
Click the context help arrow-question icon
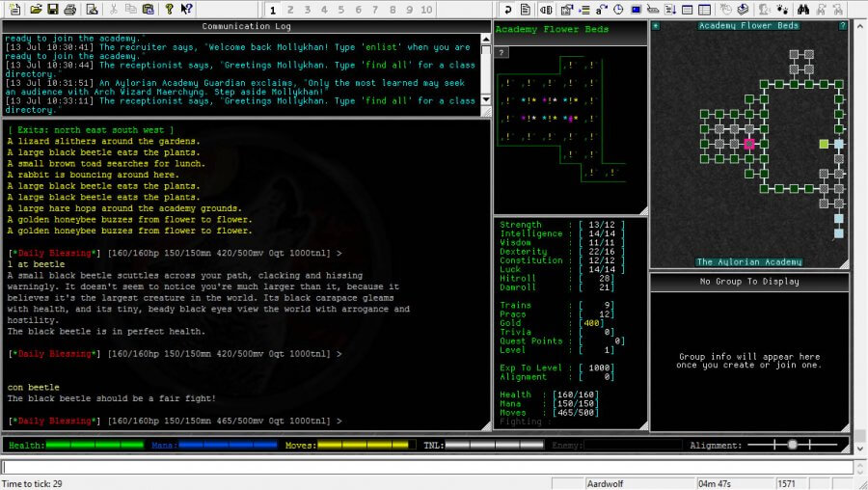[x=186, y=10]
